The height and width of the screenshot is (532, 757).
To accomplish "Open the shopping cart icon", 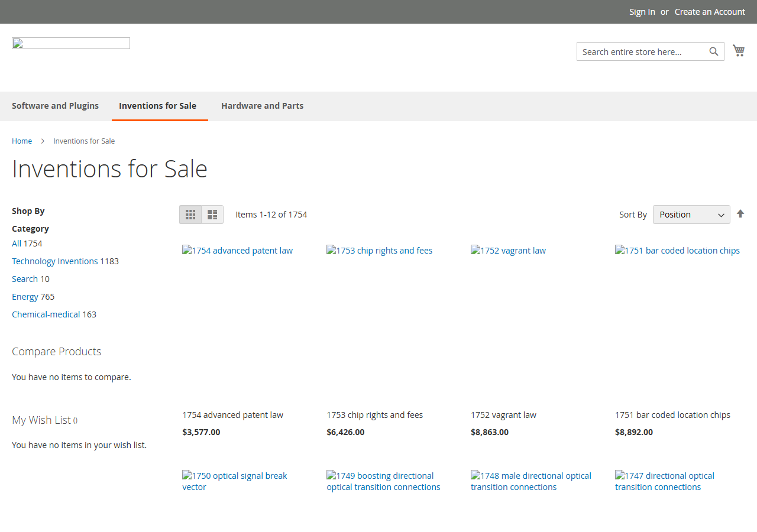I will tap(739, 51).
